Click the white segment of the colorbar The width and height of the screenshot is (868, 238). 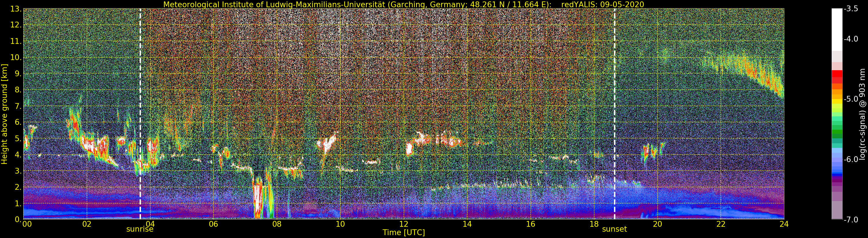tap(837, 30)
